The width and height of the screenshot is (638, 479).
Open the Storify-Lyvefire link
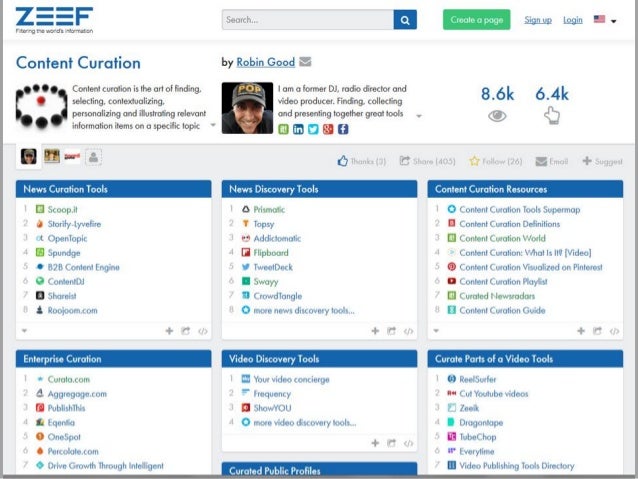74,224
